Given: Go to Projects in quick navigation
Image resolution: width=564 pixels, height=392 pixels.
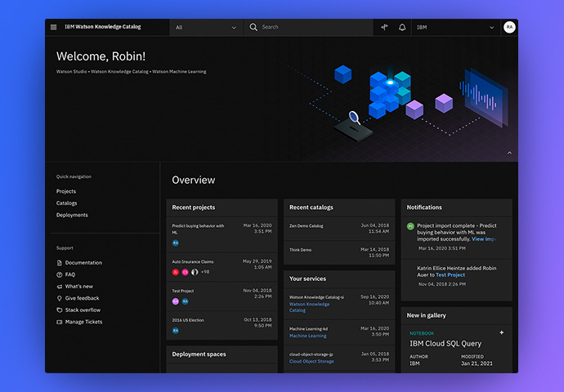Looking at the screenshot, I should [66, 191].
